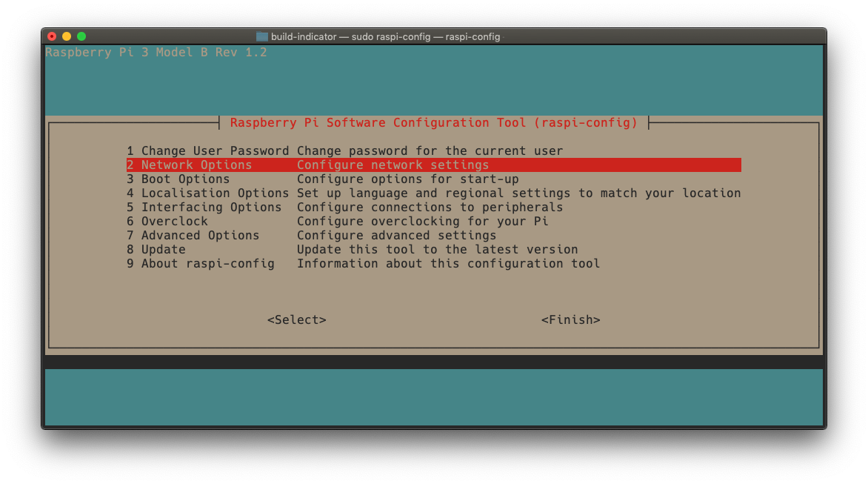Close the terminal window with red button
The width and height of the screenshot is (868, 484).
pos(52,36)
